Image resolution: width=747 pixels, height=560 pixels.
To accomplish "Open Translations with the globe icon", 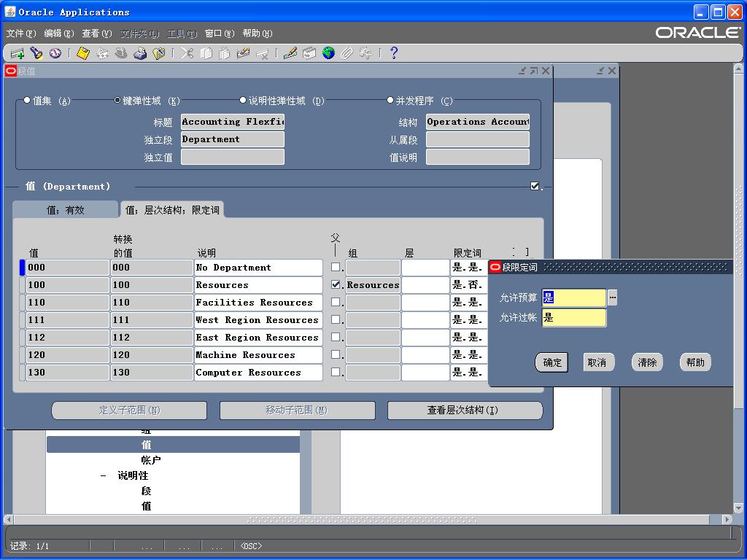I will [x=328, y=52].
